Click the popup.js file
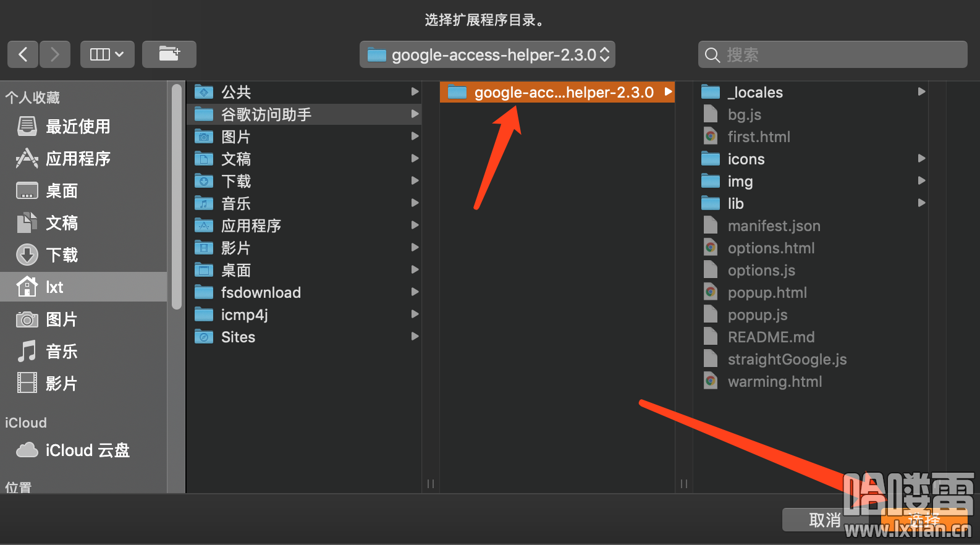The image size is (980, 545). point(811,315)
